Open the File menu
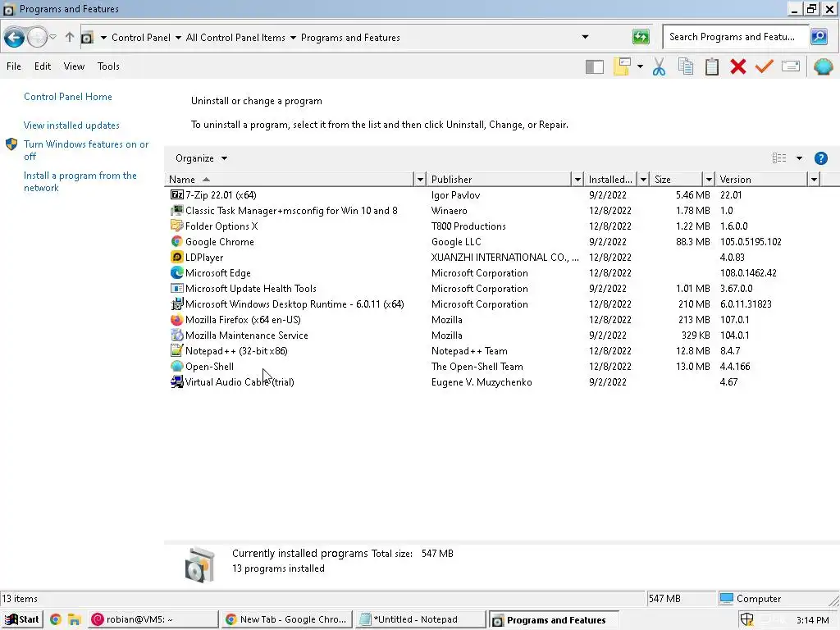 tap(14, 66)
